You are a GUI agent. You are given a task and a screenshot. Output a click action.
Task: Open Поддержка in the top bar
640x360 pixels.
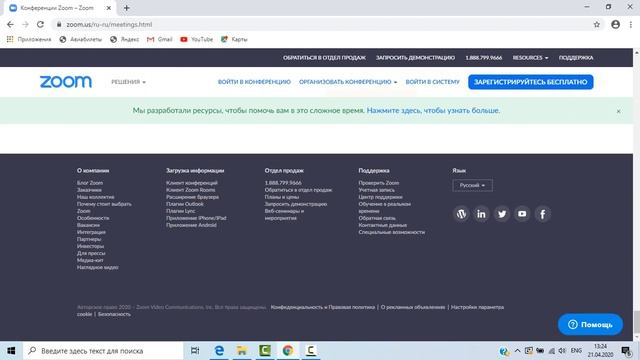pyautogui.click(x=576, y=58)
